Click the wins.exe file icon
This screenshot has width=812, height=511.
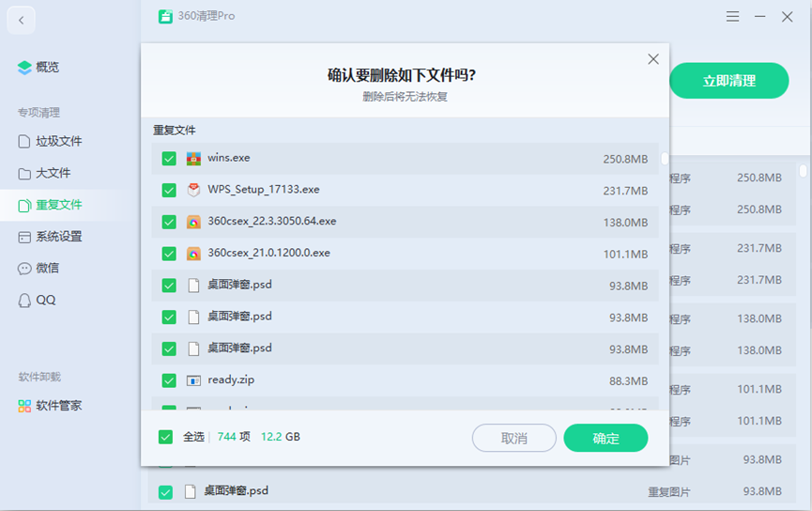(x=193, y=159)
